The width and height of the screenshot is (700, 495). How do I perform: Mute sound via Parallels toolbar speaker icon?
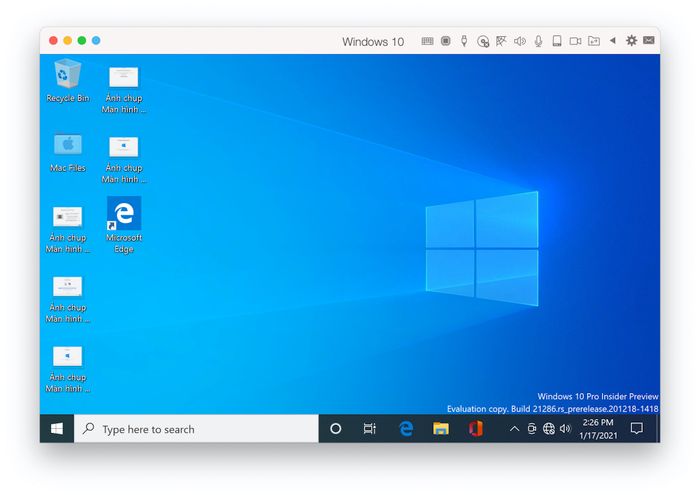[520, 41]
